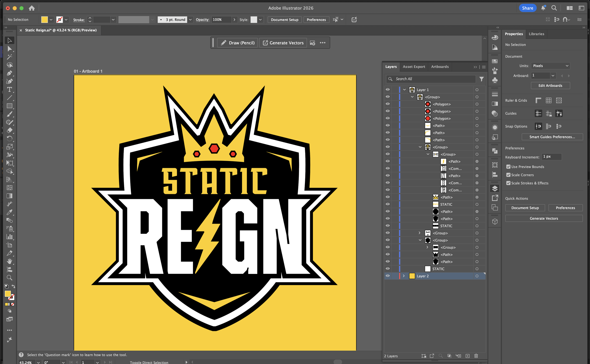
Task: Select the Type tool
Action: click(9, 90)
